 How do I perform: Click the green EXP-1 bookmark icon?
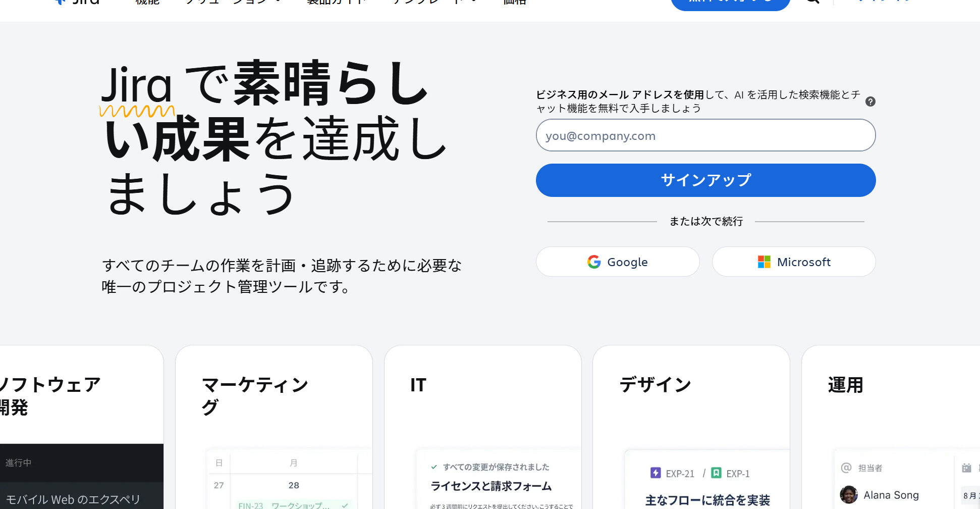coord(716,473)
